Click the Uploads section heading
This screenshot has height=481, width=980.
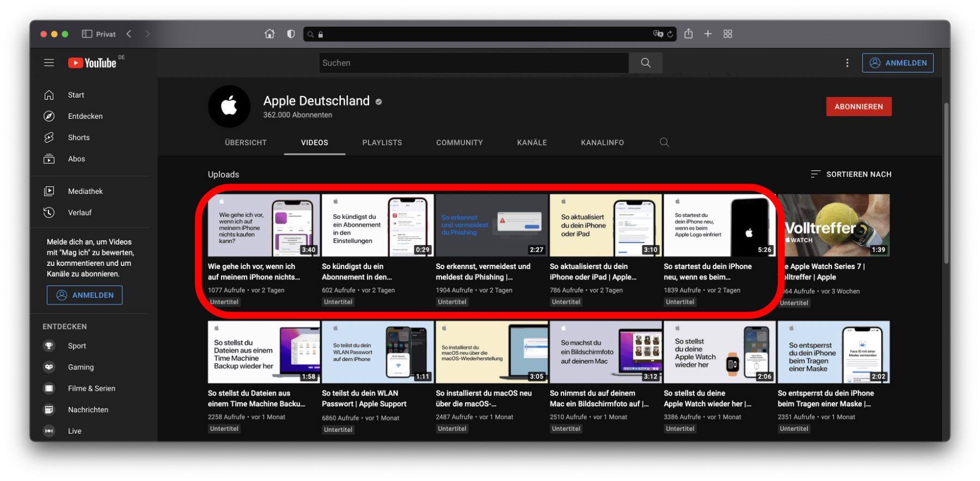(223, 174)
